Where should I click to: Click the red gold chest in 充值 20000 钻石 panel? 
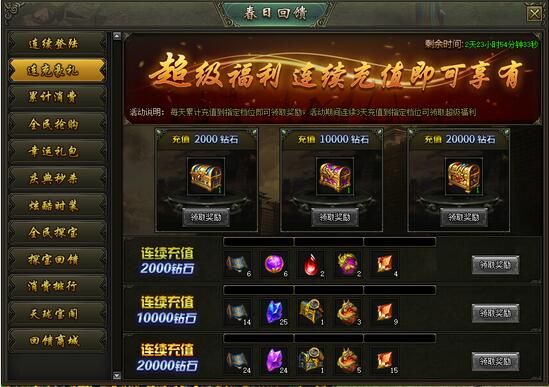click(464, 177)
